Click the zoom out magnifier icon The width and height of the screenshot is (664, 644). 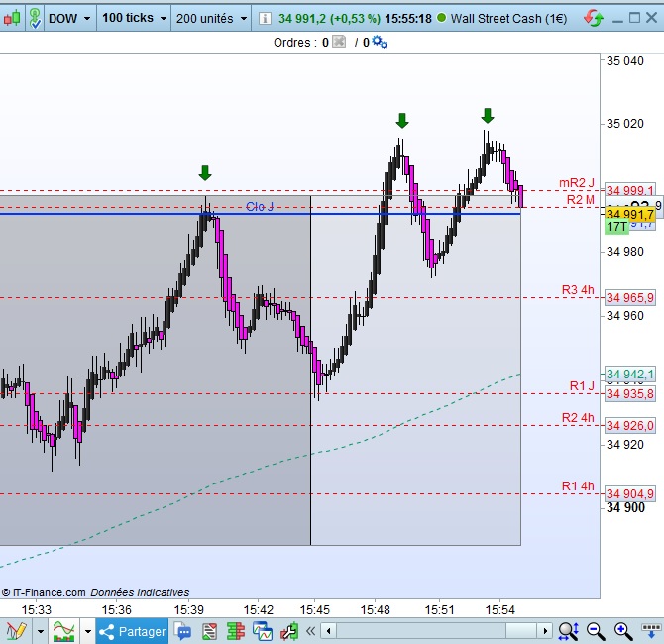coord(596,631)
